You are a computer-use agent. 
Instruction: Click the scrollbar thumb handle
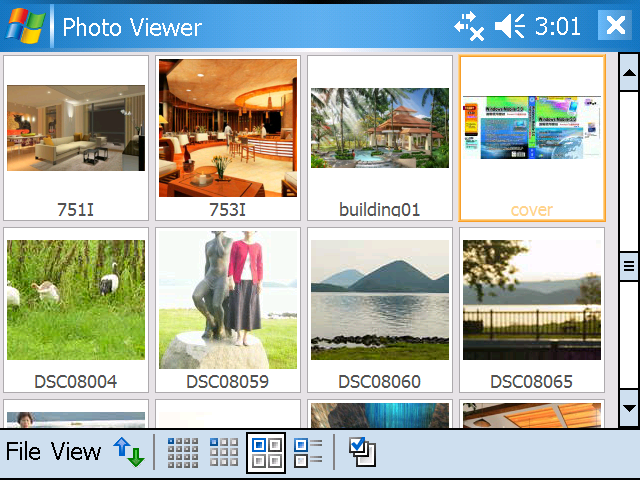coord(629,267)
